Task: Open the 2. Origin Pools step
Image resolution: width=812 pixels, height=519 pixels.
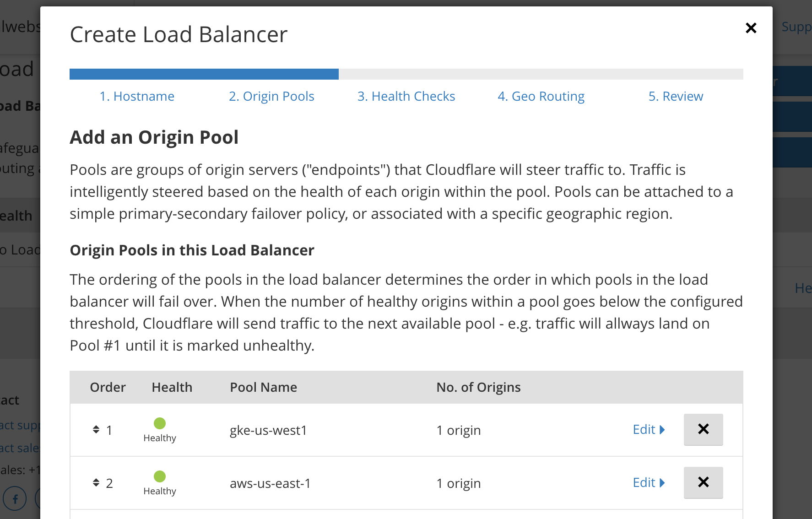Action: (x=271, y=96)
